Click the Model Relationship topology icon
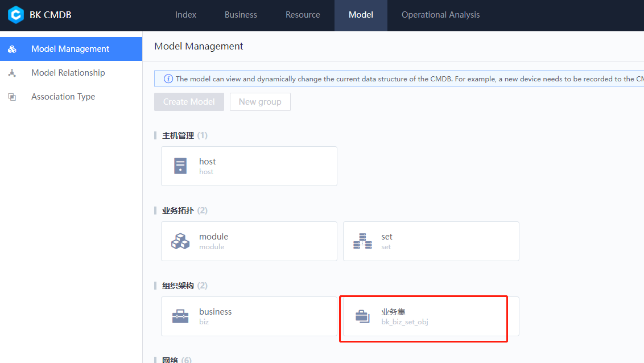The width and height of the screenshot is (644, 363). pos(12,73)
